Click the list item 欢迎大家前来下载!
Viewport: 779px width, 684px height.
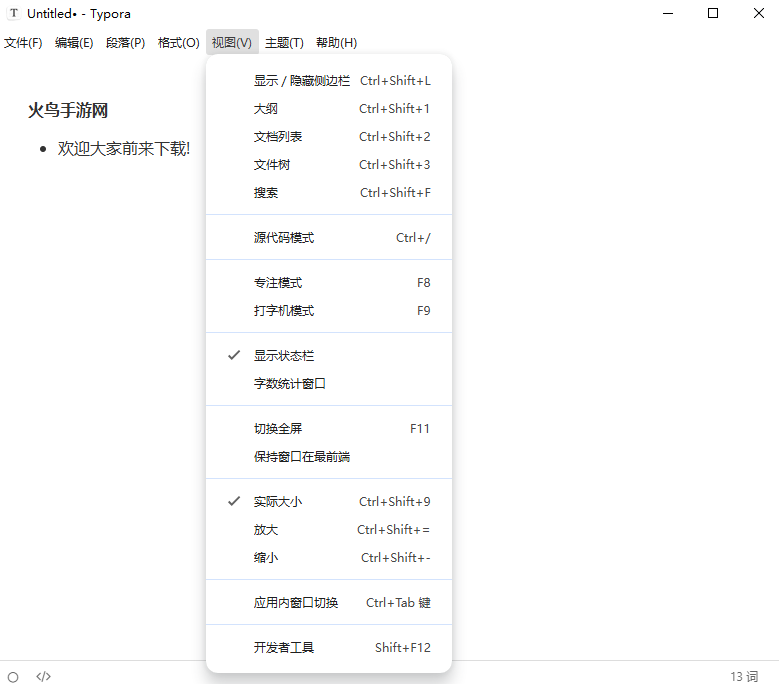click(x=124, y=149)
